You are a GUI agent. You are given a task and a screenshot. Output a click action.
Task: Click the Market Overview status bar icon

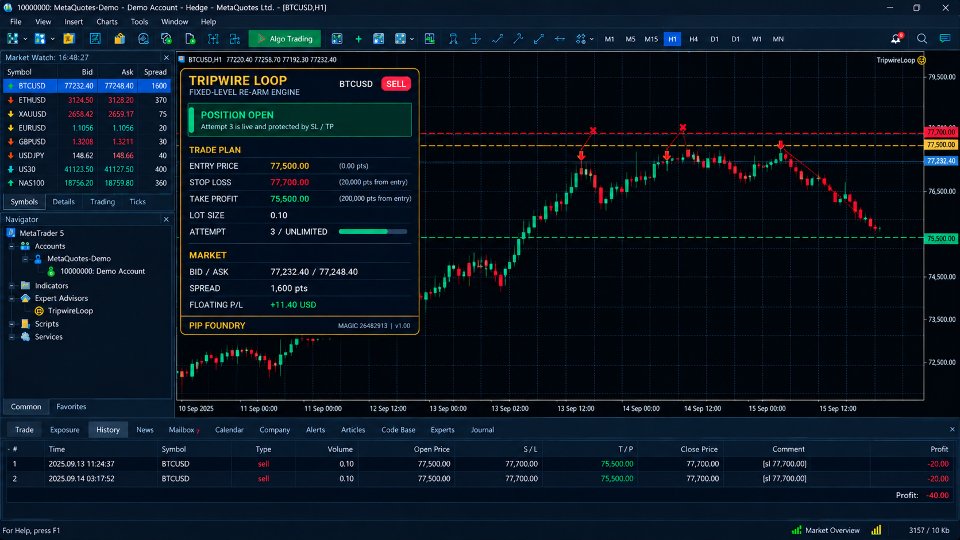click(x=797, y=530)
